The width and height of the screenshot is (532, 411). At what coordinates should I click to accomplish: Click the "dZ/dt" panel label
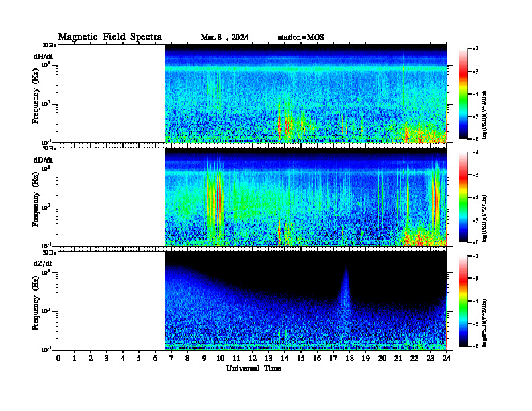click(43, 263)
